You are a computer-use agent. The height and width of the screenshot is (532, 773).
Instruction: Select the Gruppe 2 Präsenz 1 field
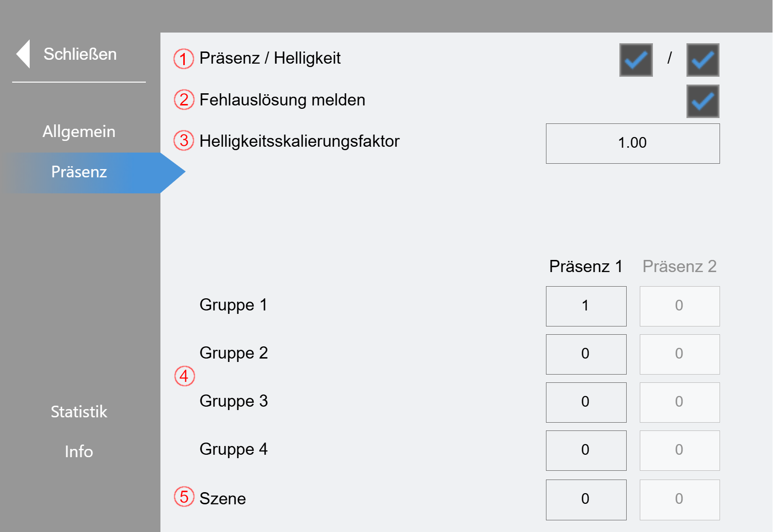[x=586, y=354]
